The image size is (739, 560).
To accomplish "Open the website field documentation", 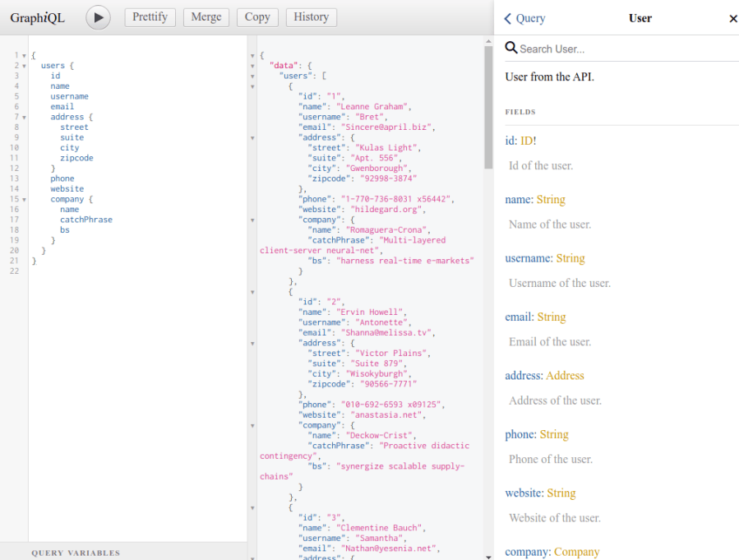I will click(x=524, y=493).
